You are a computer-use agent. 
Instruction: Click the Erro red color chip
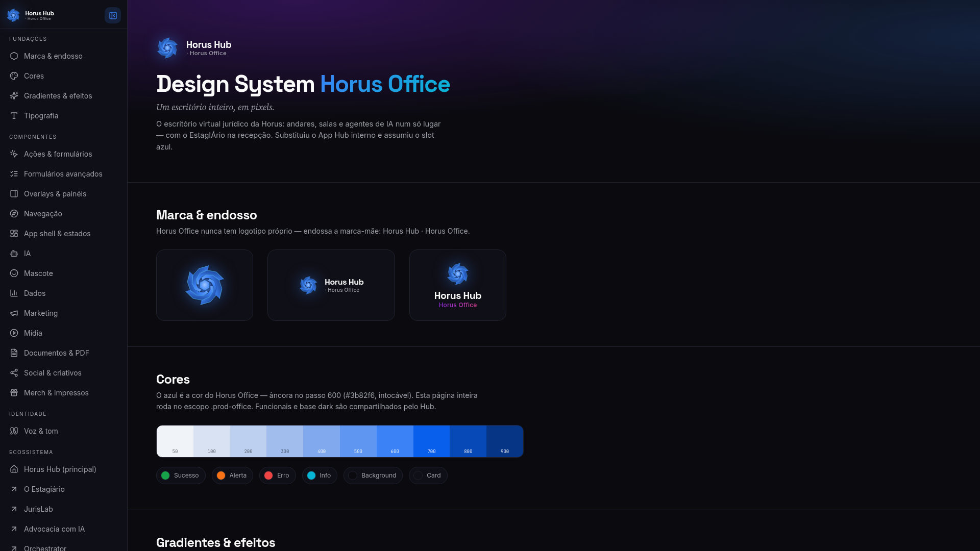pos(278,475)
